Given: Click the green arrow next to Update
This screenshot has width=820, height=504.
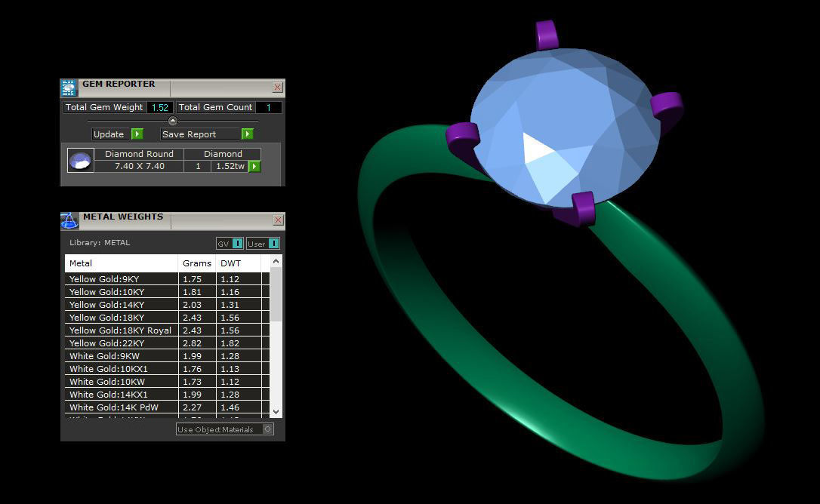Looking at the screenshot, I should click(x=137, y=134).
